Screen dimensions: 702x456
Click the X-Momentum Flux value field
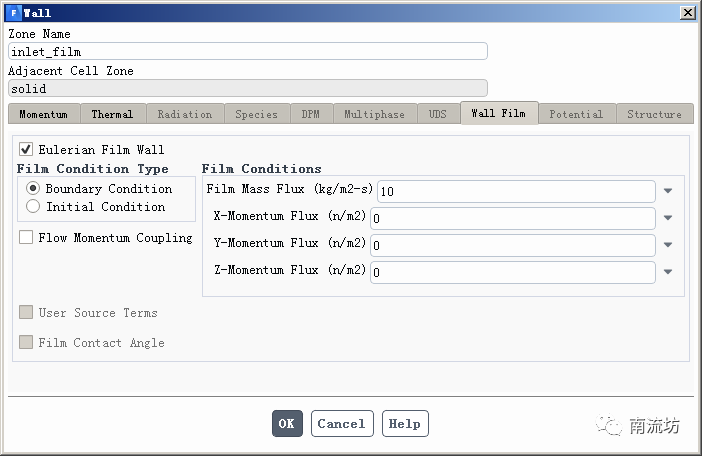(512, 218)
